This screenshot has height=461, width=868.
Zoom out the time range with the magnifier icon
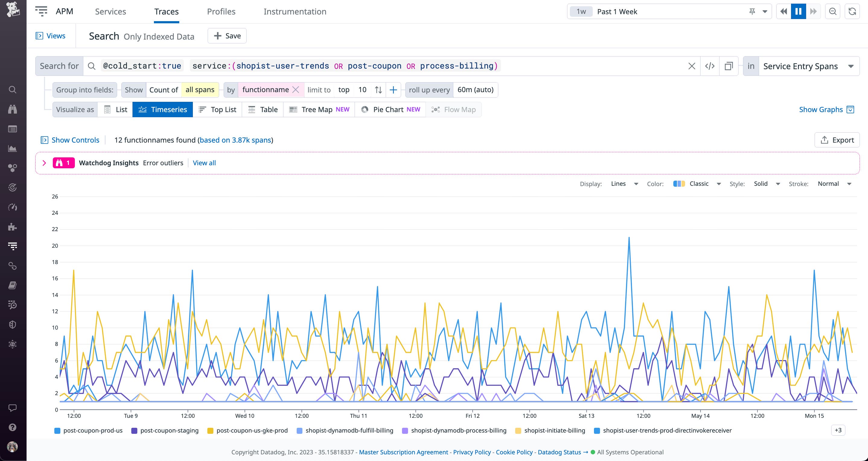[832, 11]
